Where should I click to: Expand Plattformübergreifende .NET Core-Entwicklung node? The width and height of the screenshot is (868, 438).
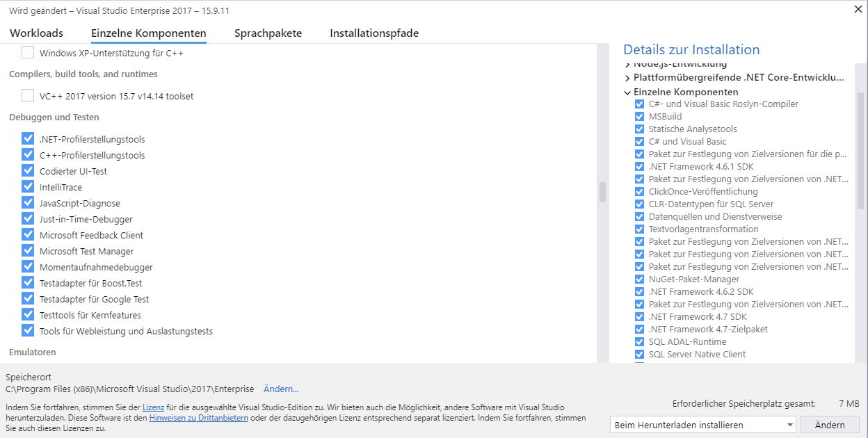627,78
